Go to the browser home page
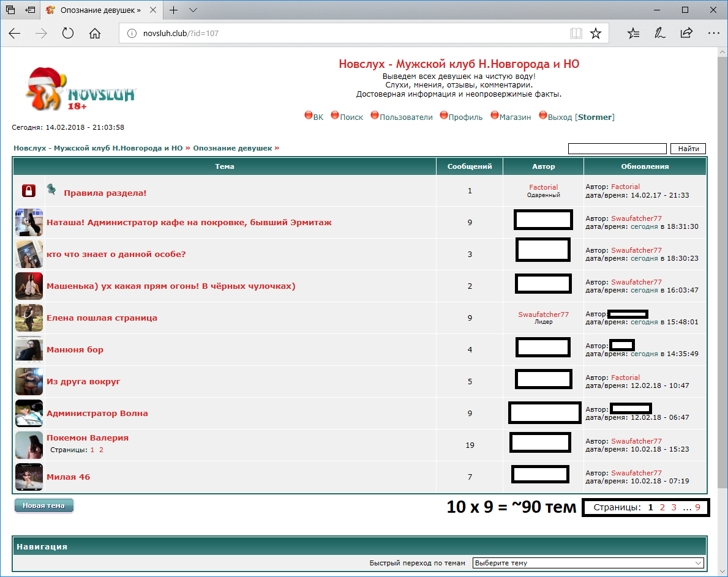 [95, 34]
